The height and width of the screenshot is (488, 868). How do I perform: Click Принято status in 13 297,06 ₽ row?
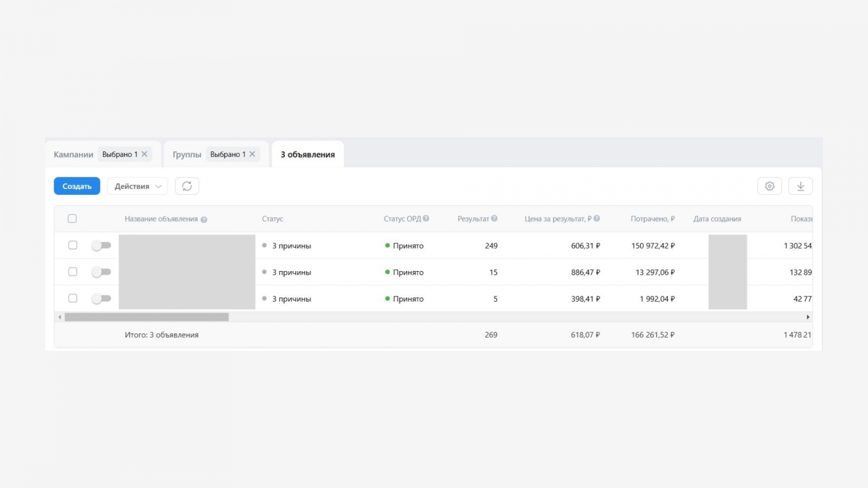[408, 272]
